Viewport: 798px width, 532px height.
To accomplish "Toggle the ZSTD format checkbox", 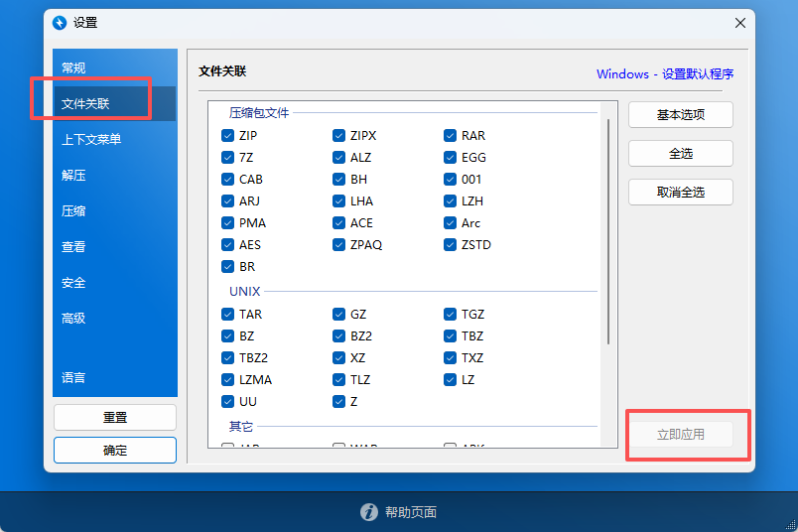I will pos(451,245).
